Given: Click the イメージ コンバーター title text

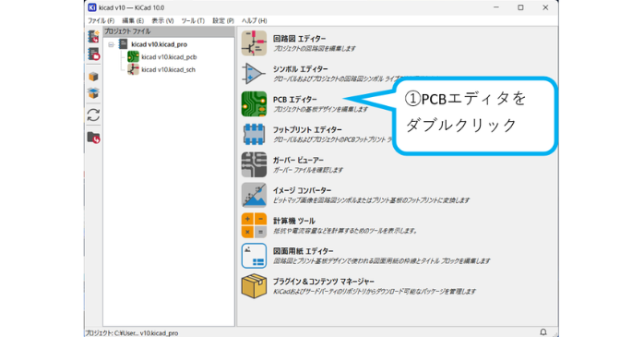Looking at the screenshot, I should tap(302, 191).
